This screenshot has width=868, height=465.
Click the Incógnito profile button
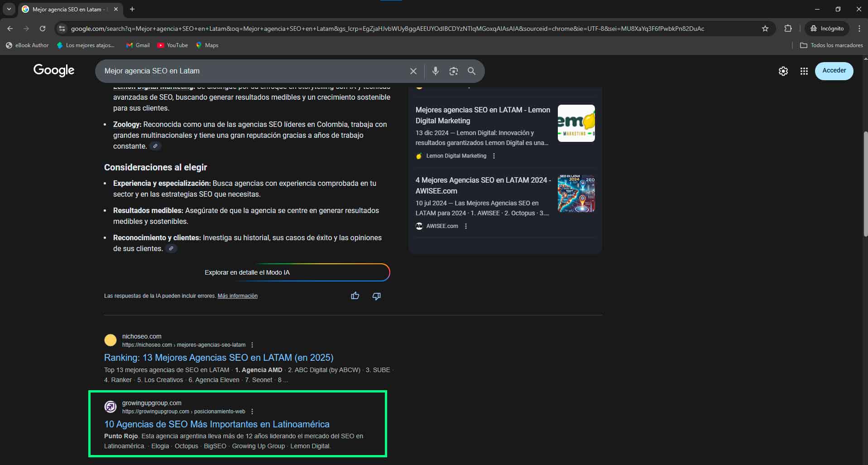click(827, 29)
